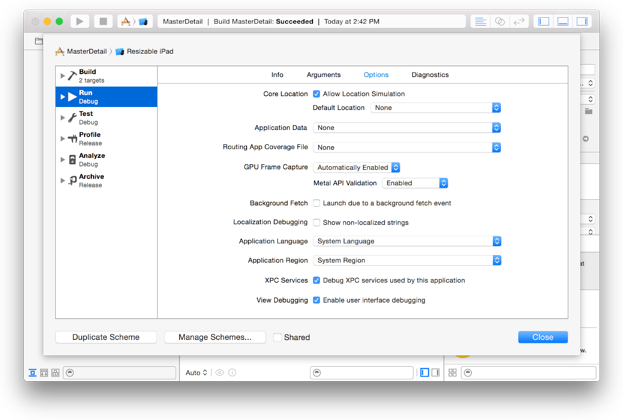This screenshot has height=420, width=623.
Task: Click the second icon in the bottom-left navigator filter bar
Action: tap(44, 373)
